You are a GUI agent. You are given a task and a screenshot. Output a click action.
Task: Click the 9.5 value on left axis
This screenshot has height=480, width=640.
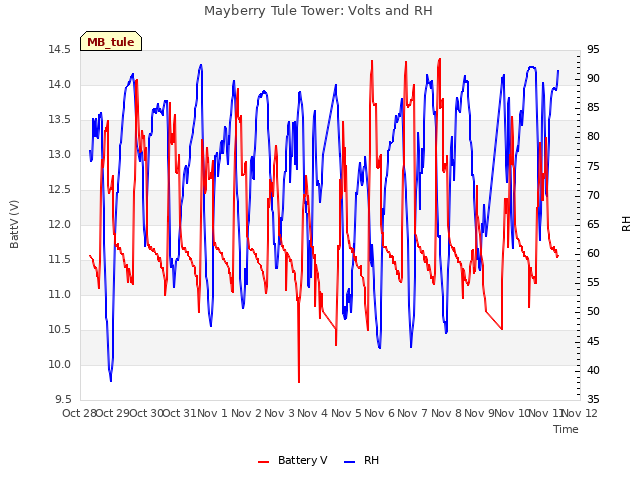(63, 399)
